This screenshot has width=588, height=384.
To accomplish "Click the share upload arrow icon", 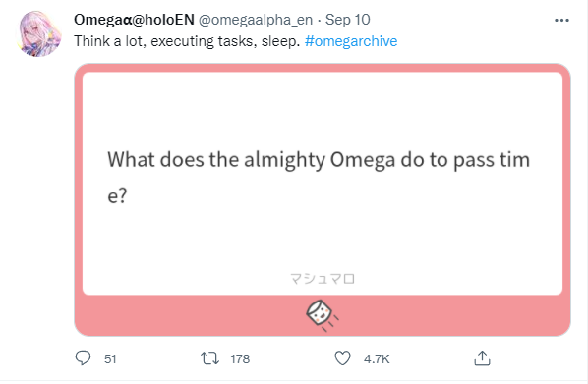I will click(x=482, y=358).
